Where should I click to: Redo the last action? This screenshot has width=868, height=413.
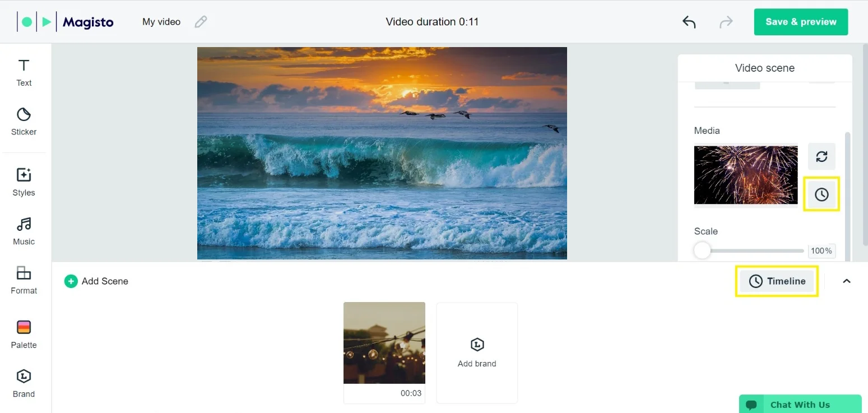pos(726,22)
